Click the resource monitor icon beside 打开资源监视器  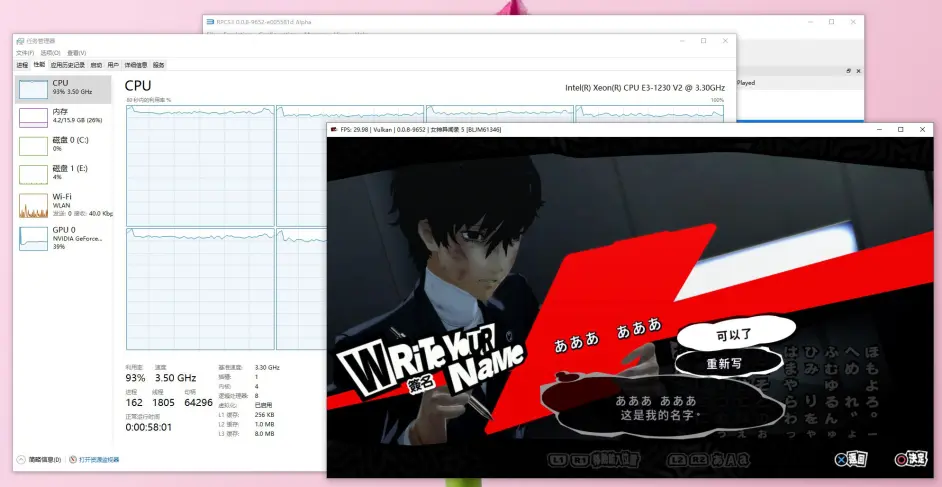point(73,459)
